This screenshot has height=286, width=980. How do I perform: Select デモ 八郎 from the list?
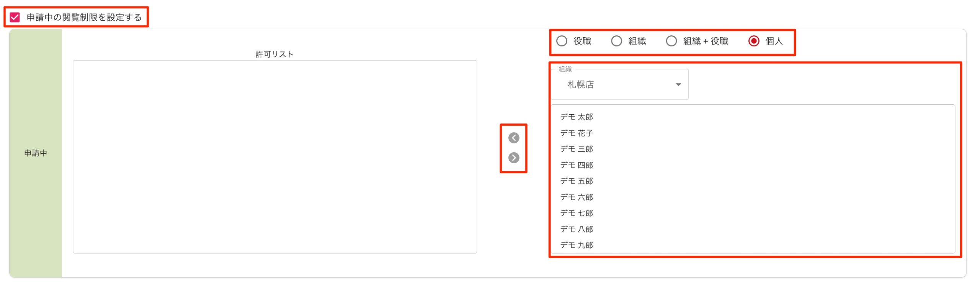[x=577, y=229]
